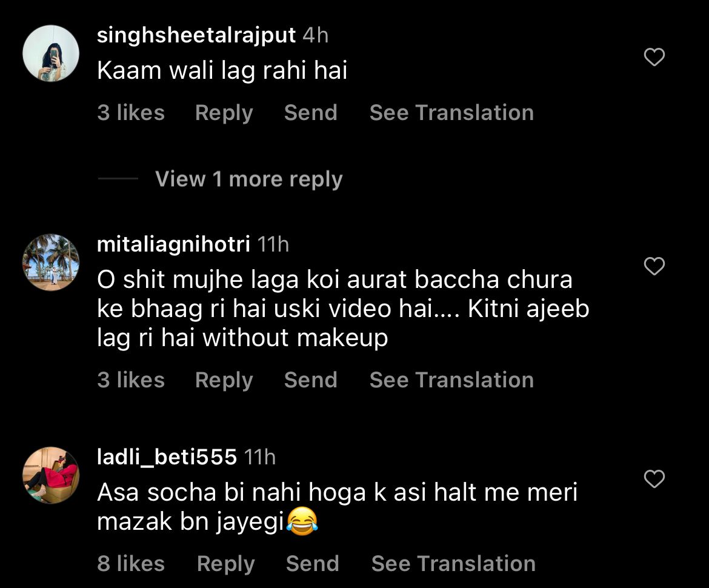Image resolution: width=709 pixels, height=588 pixels.
Task: Tap the heart on mitaliagnihotri's comment
Action: click(654, 266)
